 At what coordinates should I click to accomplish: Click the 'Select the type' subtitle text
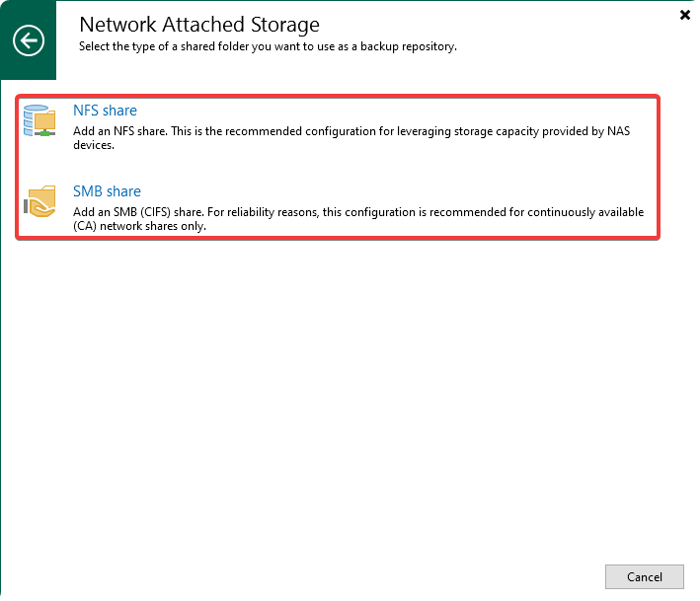click(268, 46)
